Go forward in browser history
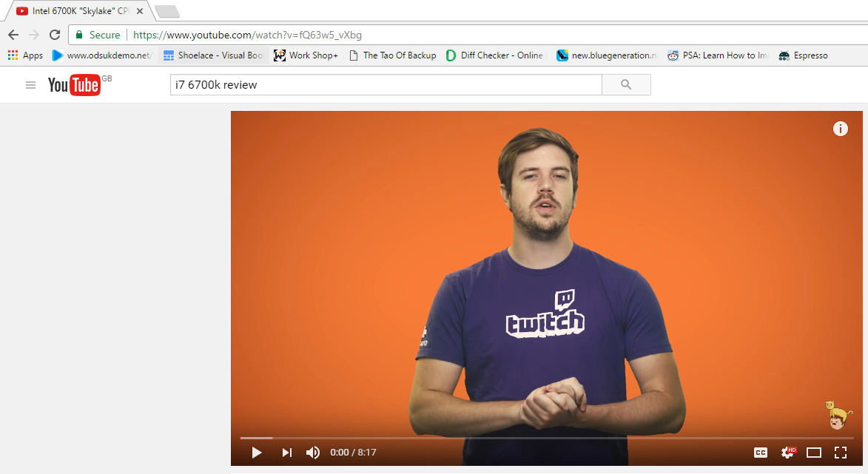Screen dimensions: 868x474 34,35
